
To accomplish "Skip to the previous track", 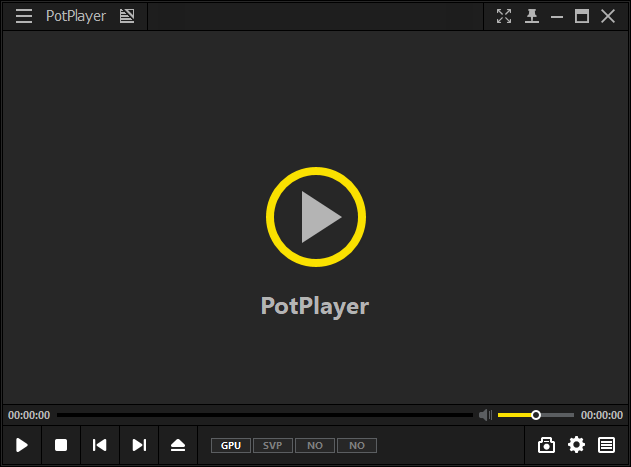I will [100, 445].
